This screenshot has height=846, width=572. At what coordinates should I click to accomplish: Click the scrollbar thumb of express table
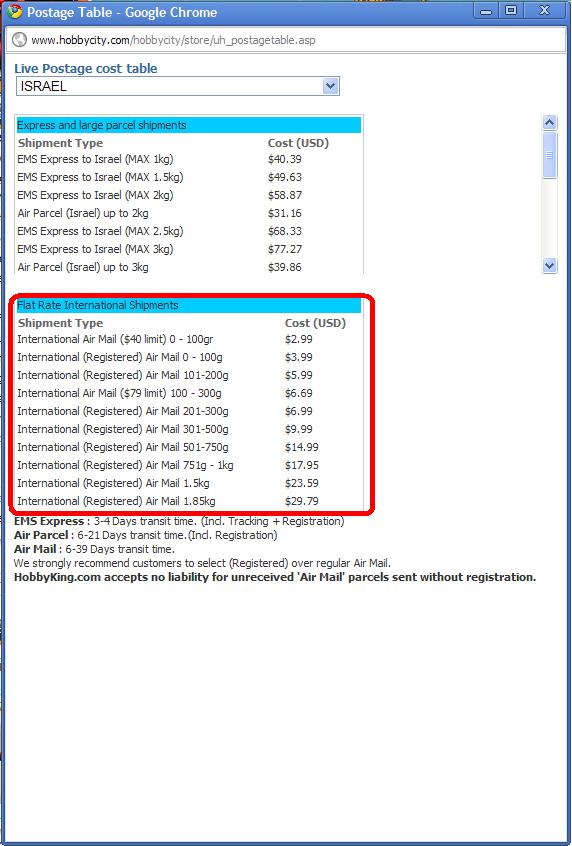click(549, 155)
